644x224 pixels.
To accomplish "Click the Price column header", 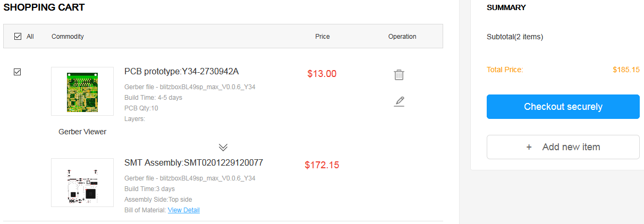I will point(322,37).
